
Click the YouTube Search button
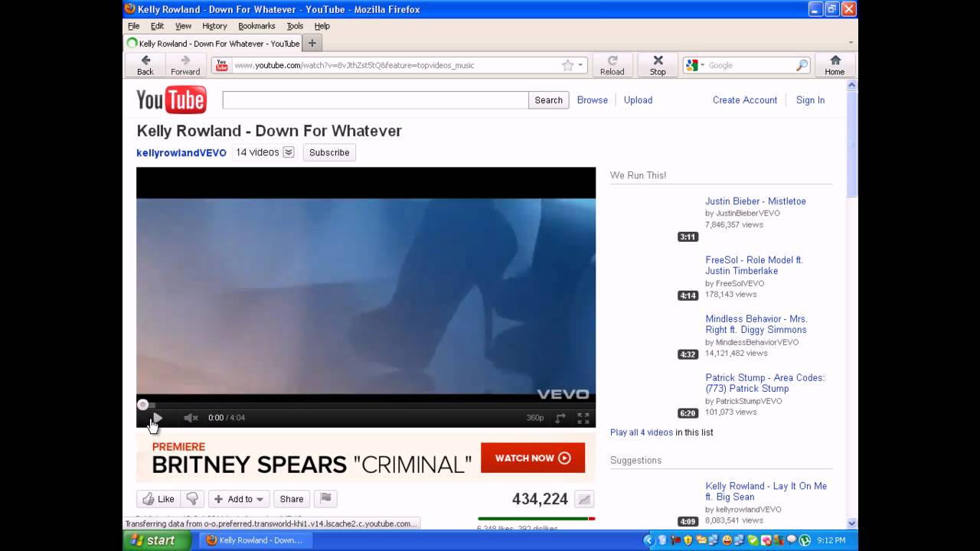click(548, 100)
